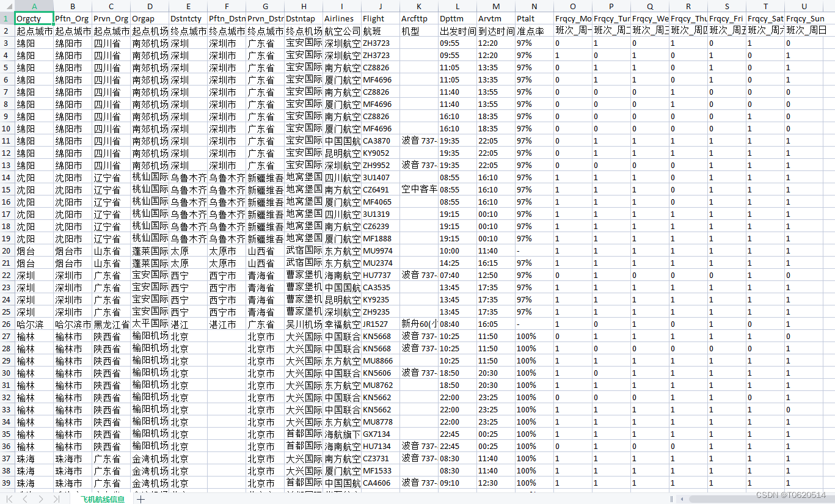Select flight cell GX7134
This screenshot has height=504, width=835.
pyautogui.click(x=381, y=434)
